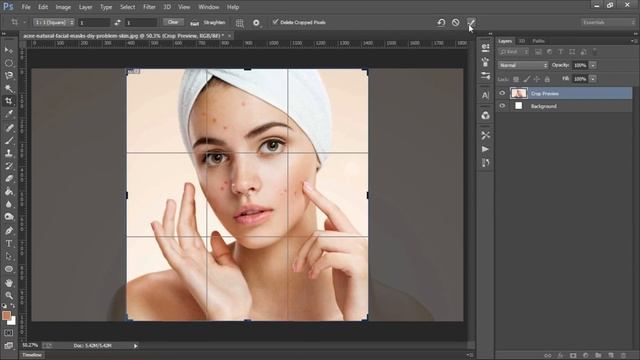
Task: Open crop tool preset picker arrow
Action: tap(24, 22)
